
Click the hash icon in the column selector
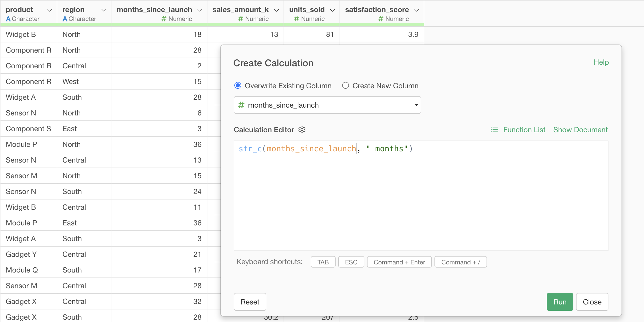coord(241,105)
